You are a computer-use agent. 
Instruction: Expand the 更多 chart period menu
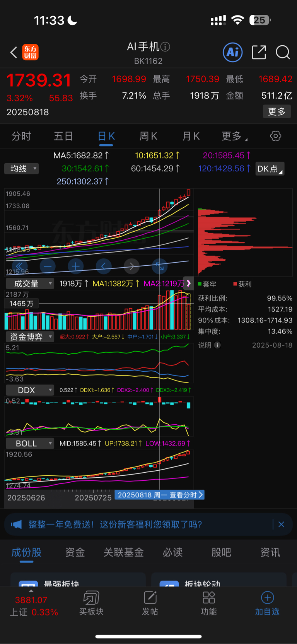point(234,136)
